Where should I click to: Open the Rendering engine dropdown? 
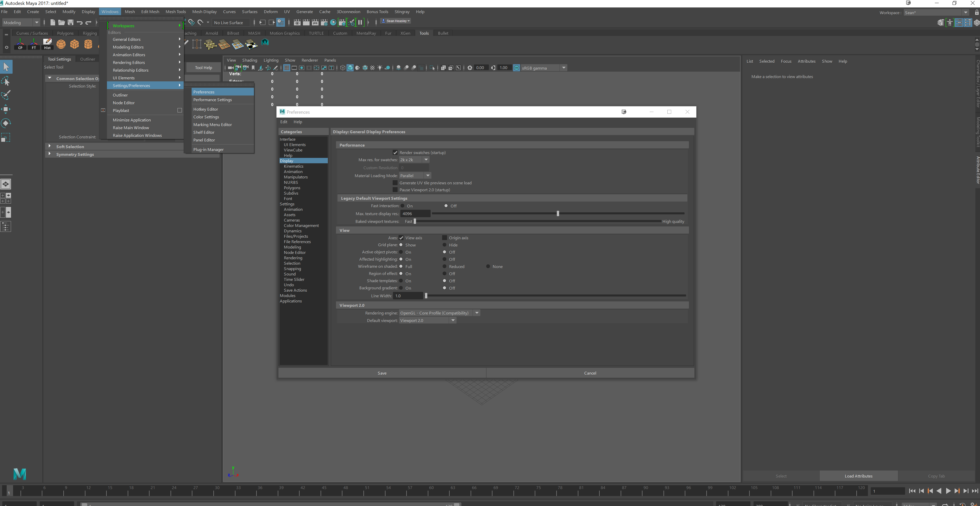tap(439, 313)
